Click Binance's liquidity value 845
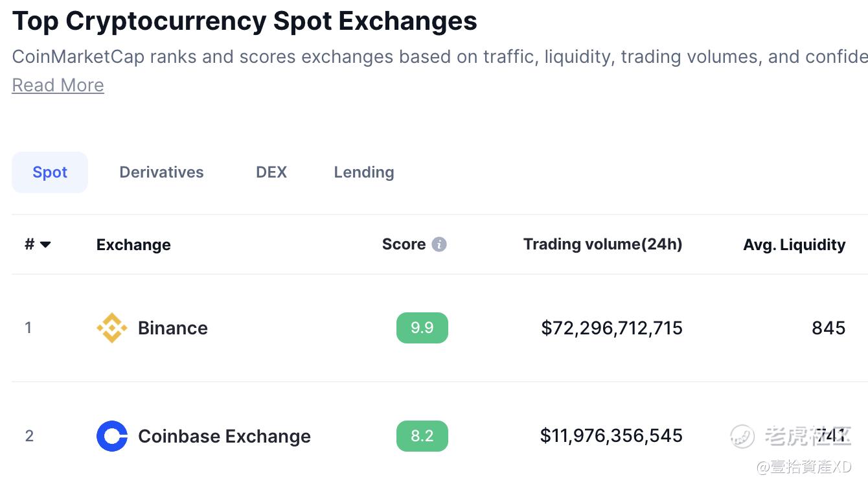The height and width of the screenshot is (486, 868). click(828, 328)
